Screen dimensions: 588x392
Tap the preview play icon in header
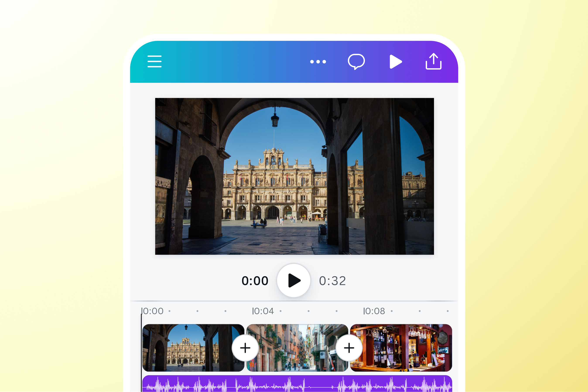396,61
